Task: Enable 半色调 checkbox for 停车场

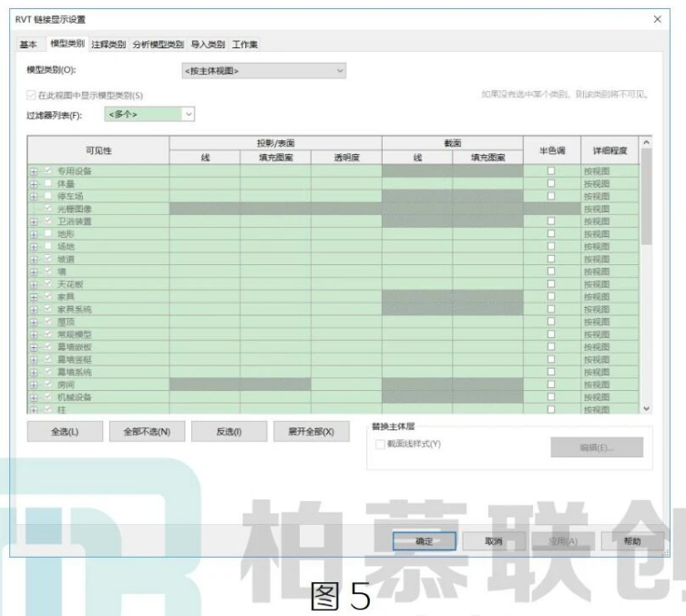Action: [x=551, y=196]
